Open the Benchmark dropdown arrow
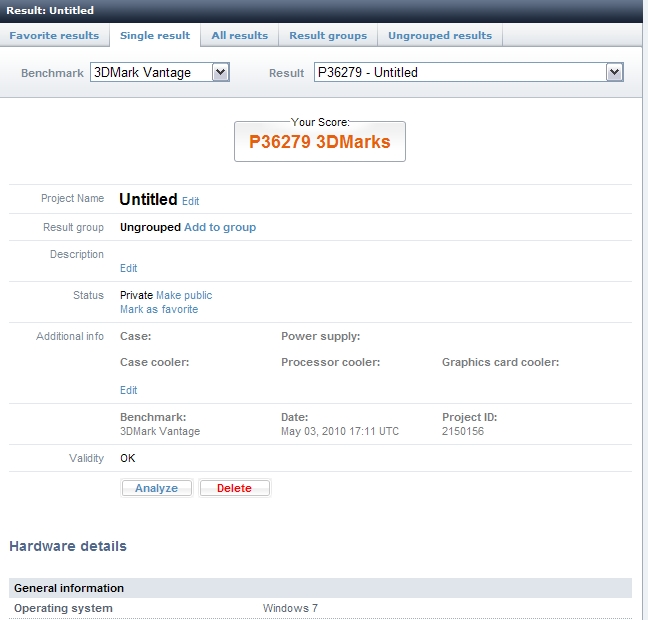 pos(221,72)
